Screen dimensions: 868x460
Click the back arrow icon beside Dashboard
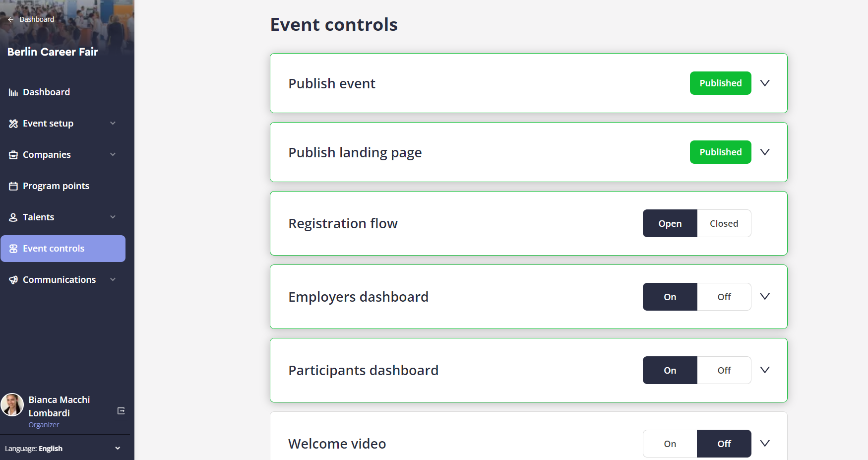click(x=10, y=19)
